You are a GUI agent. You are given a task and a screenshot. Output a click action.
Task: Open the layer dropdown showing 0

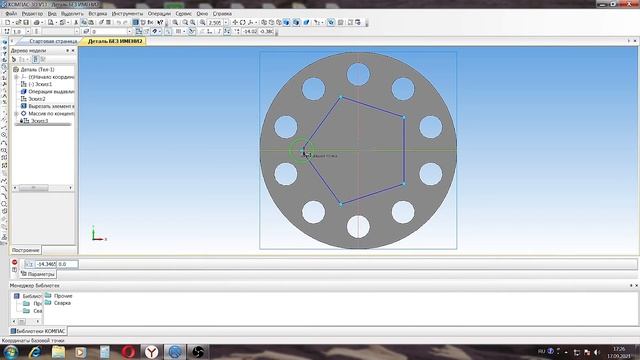[129, 31]
